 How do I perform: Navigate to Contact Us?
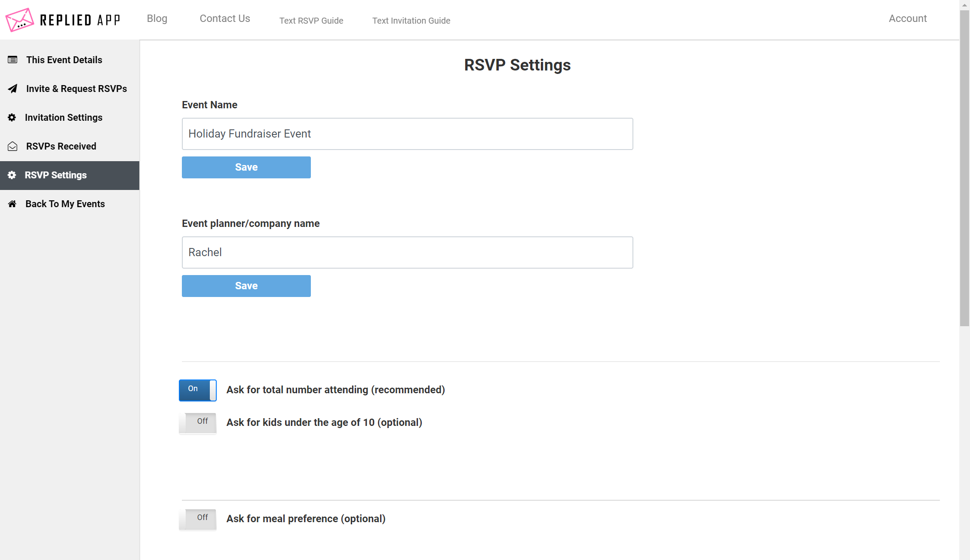point(224,18)
